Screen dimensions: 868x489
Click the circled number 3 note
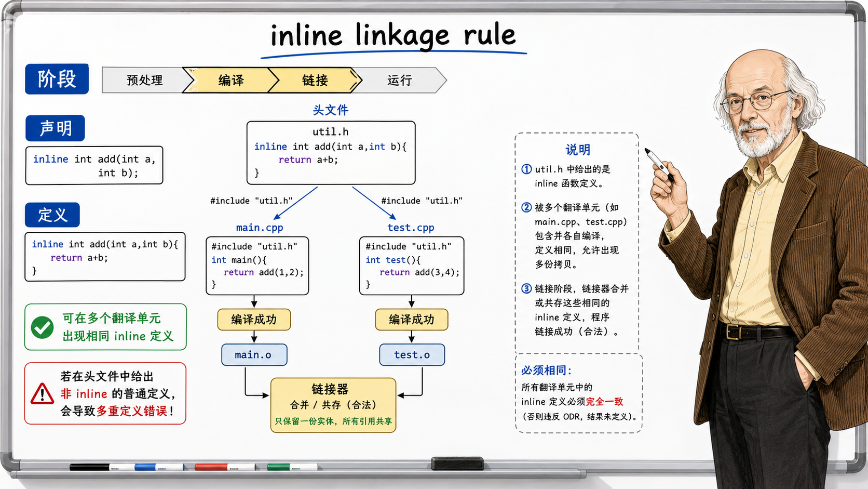(x=526, y=288)
